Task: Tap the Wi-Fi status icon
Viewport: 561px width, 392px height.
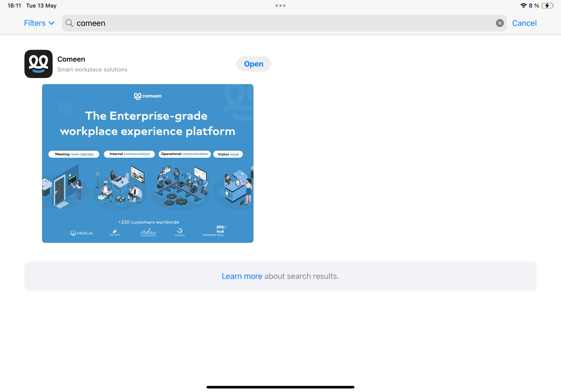Action: [523, 5]
